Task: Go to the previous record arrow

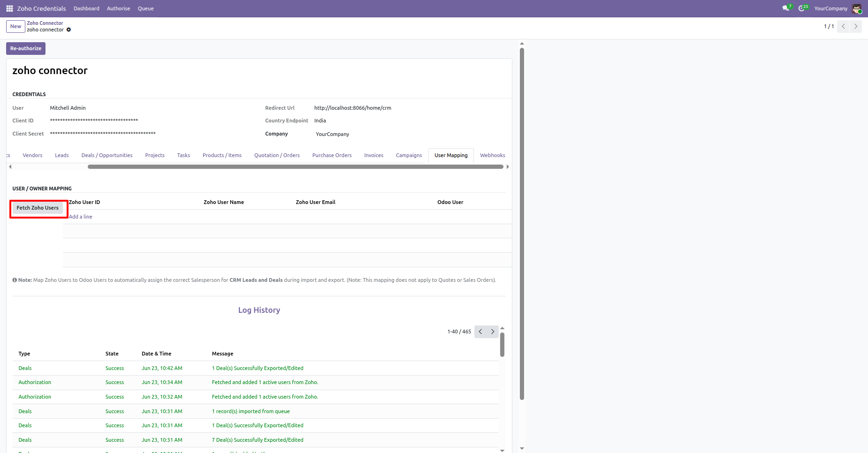Action: coord(843,26)
